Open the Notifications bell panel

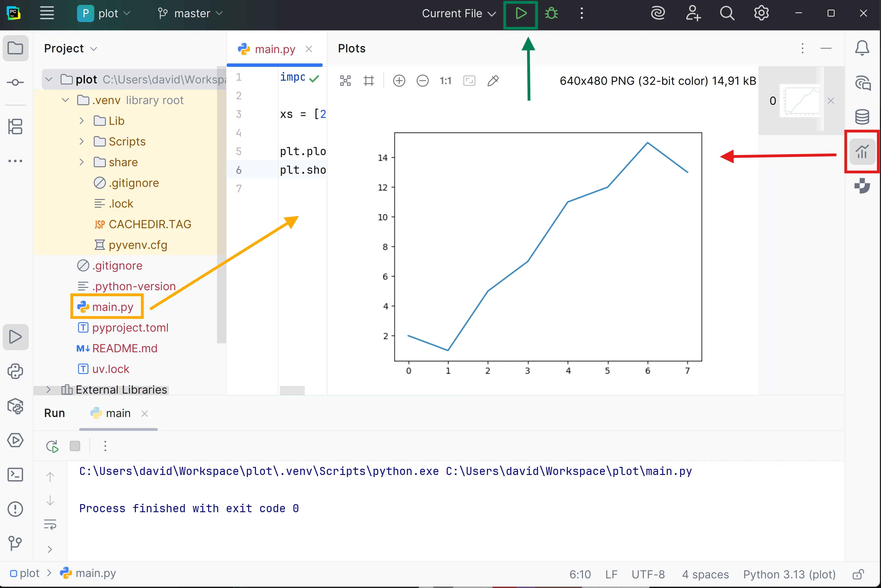pos(862,48)
